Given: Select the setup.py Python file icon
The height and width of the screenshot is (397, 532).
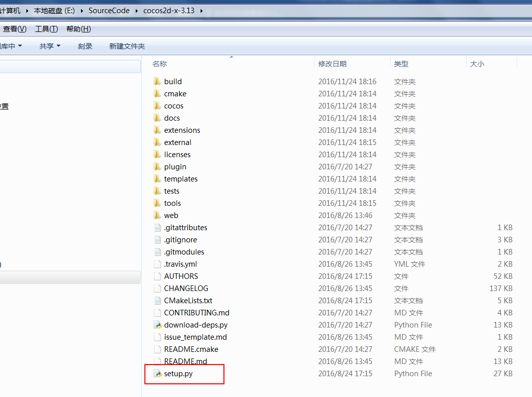Looking at the screenshot, I should pyautogui.click(x=158, y=374).
